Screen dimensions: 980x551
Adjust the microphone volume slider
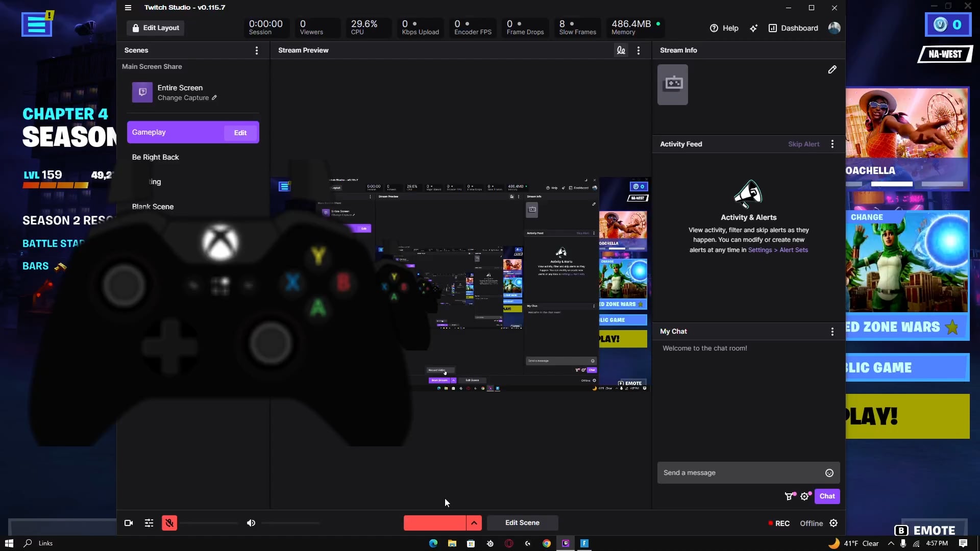point(208,523)
